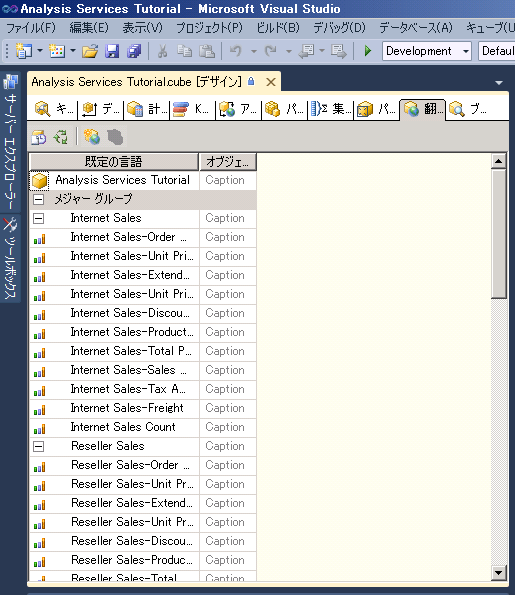Open the ビルド(B) menu
Viewport: 515px width, 595px height.
(x=278, y=28)
